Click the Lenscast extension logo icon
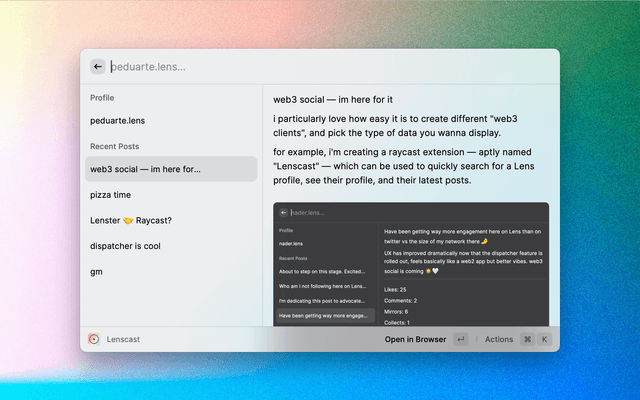 tap(94, 339)
